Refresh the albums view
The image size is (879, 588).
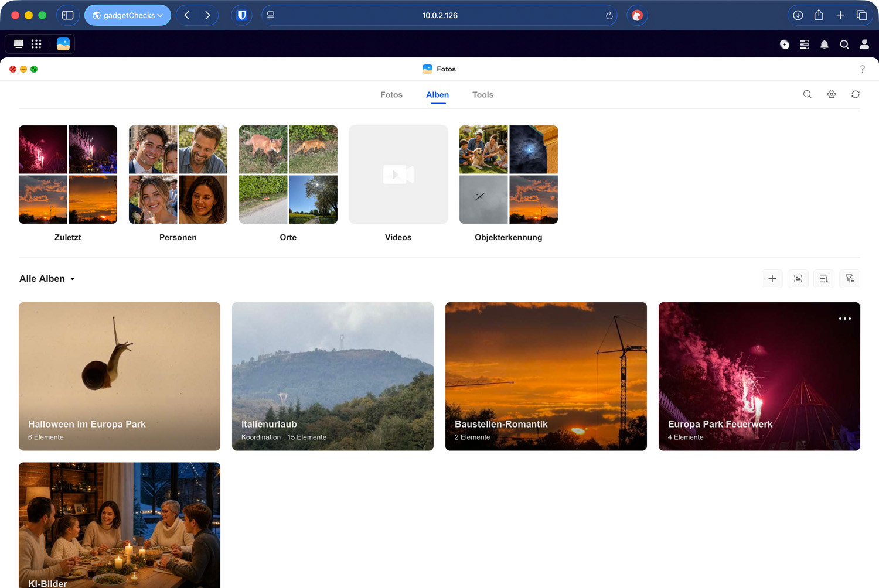point(856,94)
